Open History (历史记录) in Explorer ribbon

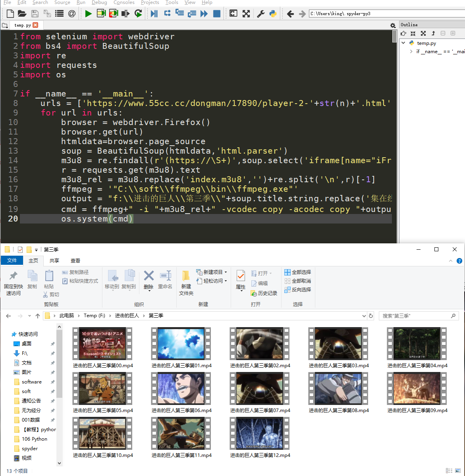pyautogui.click(x=264, y=293)
